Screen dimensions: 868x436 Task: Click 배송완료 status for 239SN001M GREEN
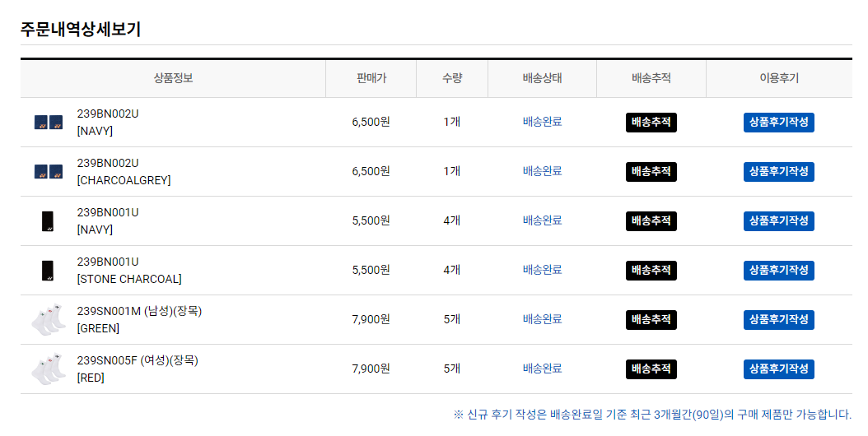coord(543,318)
